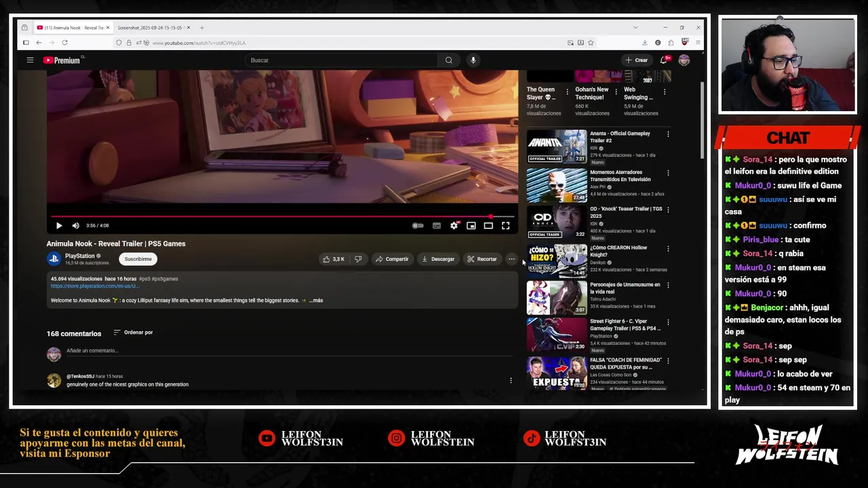This screenshot has width=868, height=488.
Task: Bookmark the page with star icon
Action: 591,43
